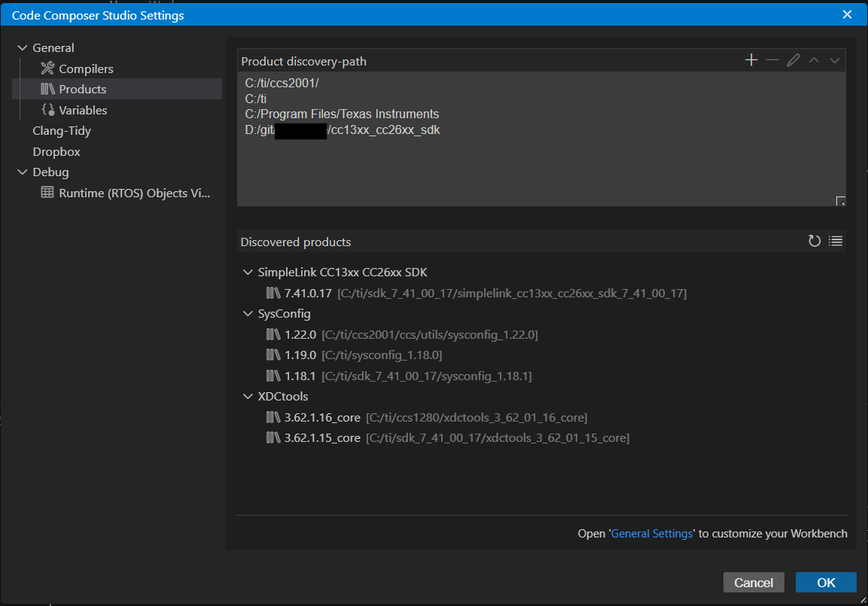The image size is (868, 606).
Task: Close the Code Composer Studio Settings dialog
Action: coord(847,14)
